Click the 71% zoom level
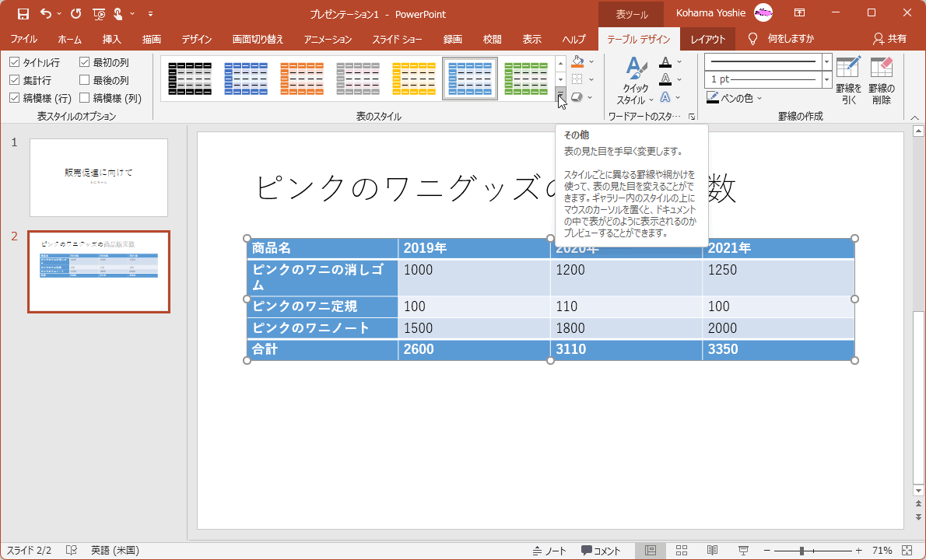This screenshot has height=560, width=926. pyautogui.click(x=882, y=550)
